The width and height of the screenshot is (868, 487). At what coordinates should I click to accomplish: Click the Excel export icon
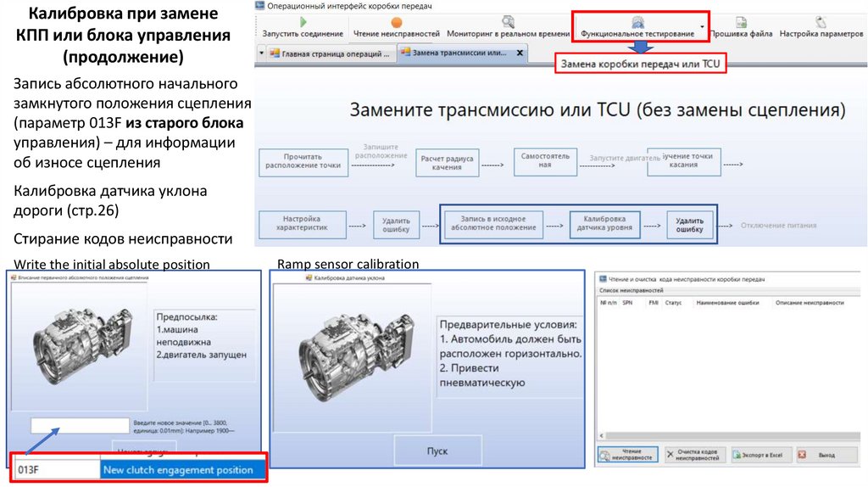point(737,455)
